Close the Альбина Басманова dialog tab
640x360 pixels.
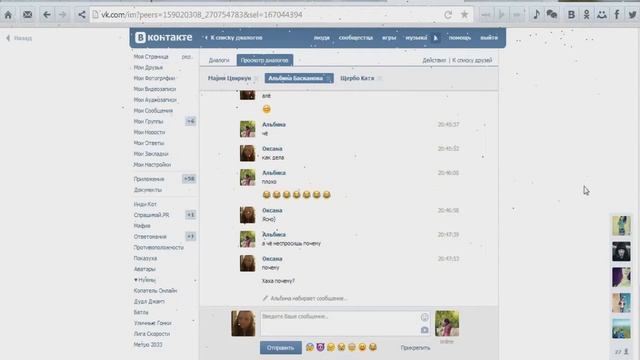[328, 78]
